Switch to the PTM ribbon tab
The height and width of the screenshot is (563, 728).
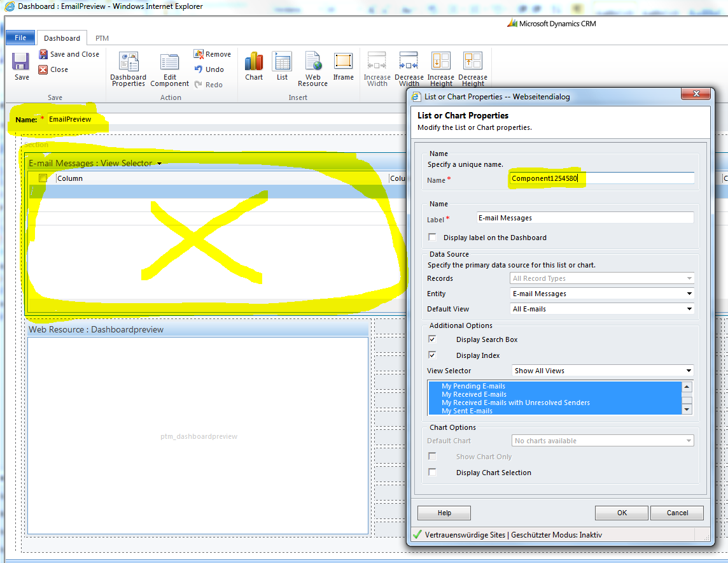[x=101, y=38]
